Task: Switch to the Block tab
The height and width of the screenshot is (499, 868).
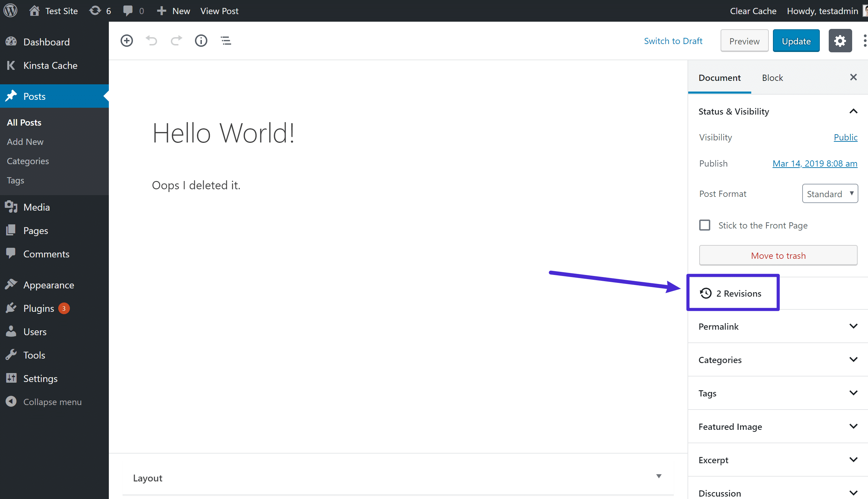Action: pyautogui.click(x=772, y=77)
